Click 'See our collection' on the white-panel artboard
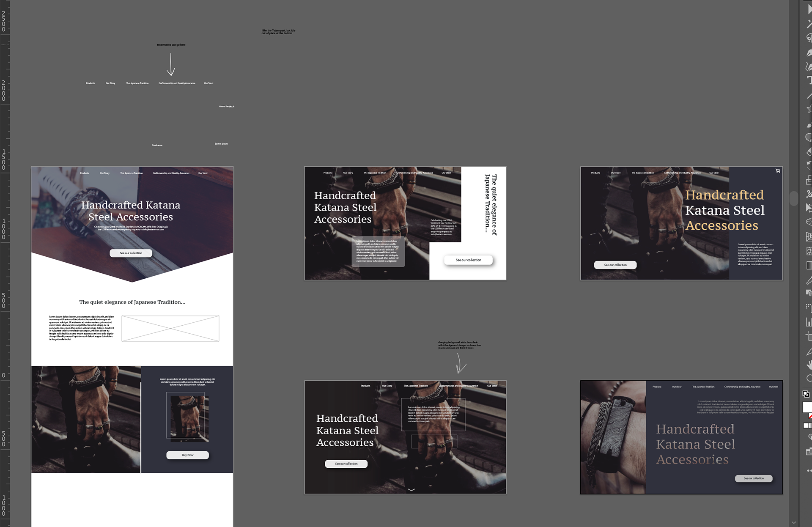Viewport: 812px width, 527px height. 468,260
